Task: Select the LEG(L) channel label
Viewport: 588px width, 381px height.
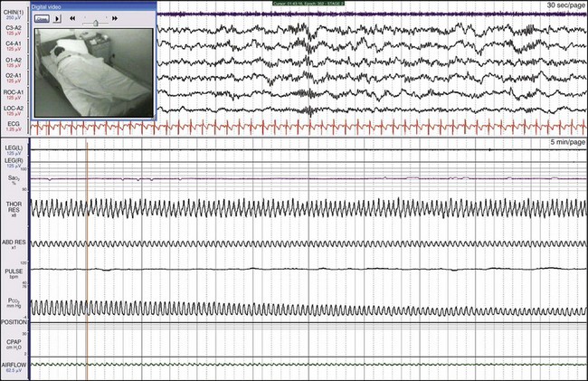Action: click(x=14, y=148)
